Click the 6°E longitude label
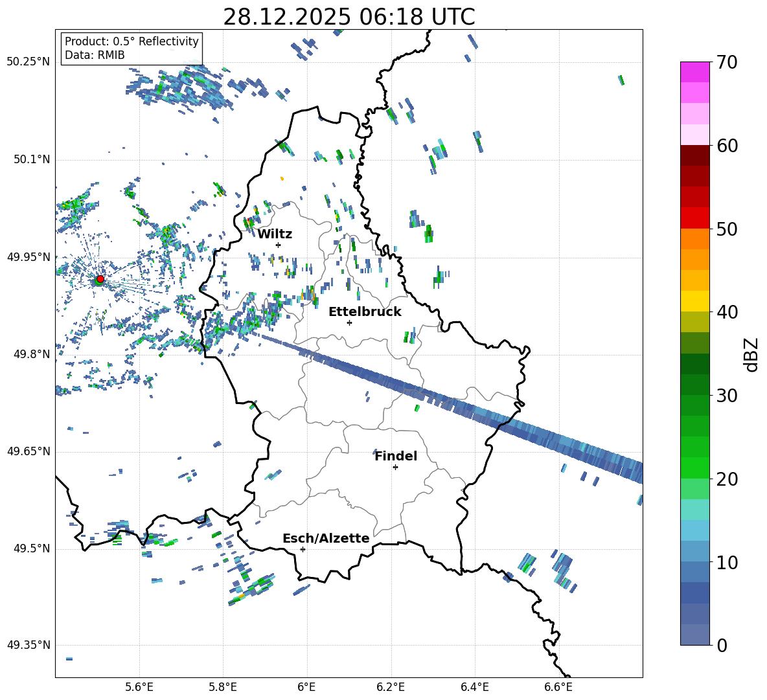Viewport: 767px width, 700px height. [x=306, y=687]
